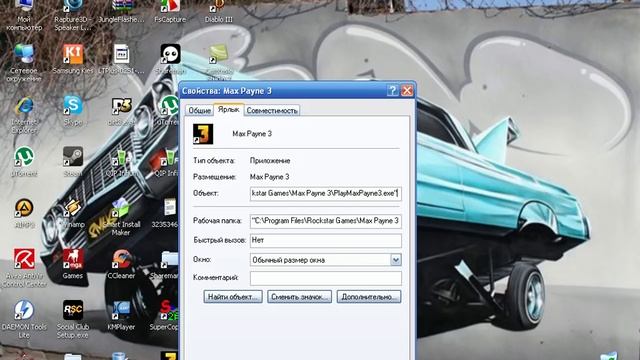Launch the AIMP3 player shortcut
Image resolution: width=640 pixels, height=360 pixels.
[24, 212]
